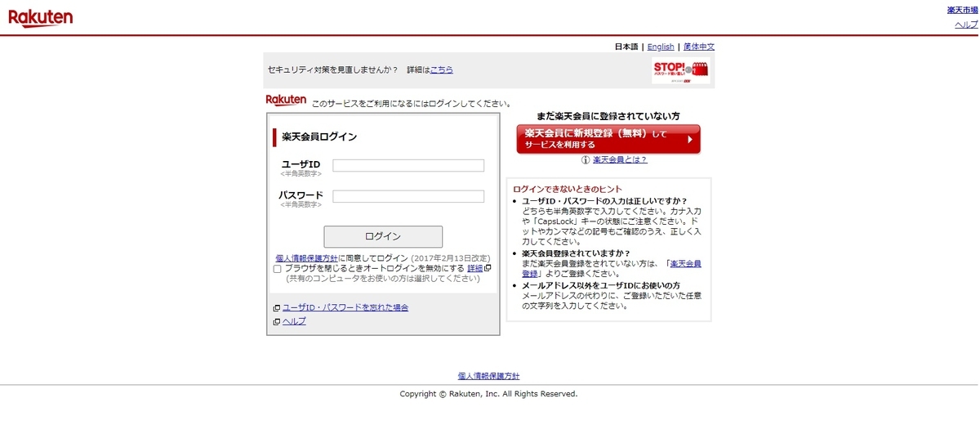Click the info icon beside 楽天会員とは？
The image size is (980, 425).
[586, 160]
